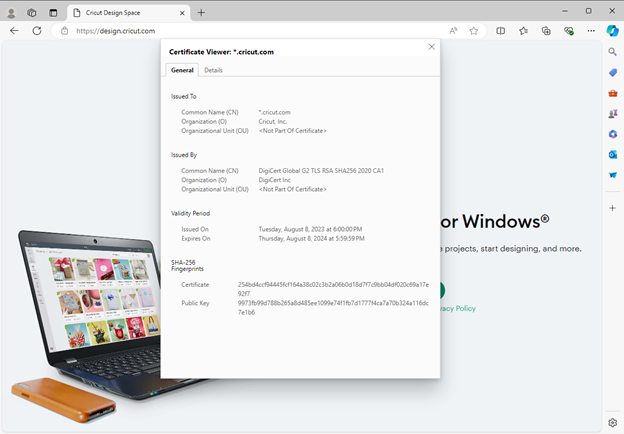Image resolution: width=624 pixels, height=434 pixels.
Task: Open a new tab with plus button
Action: tap(201, 13)
